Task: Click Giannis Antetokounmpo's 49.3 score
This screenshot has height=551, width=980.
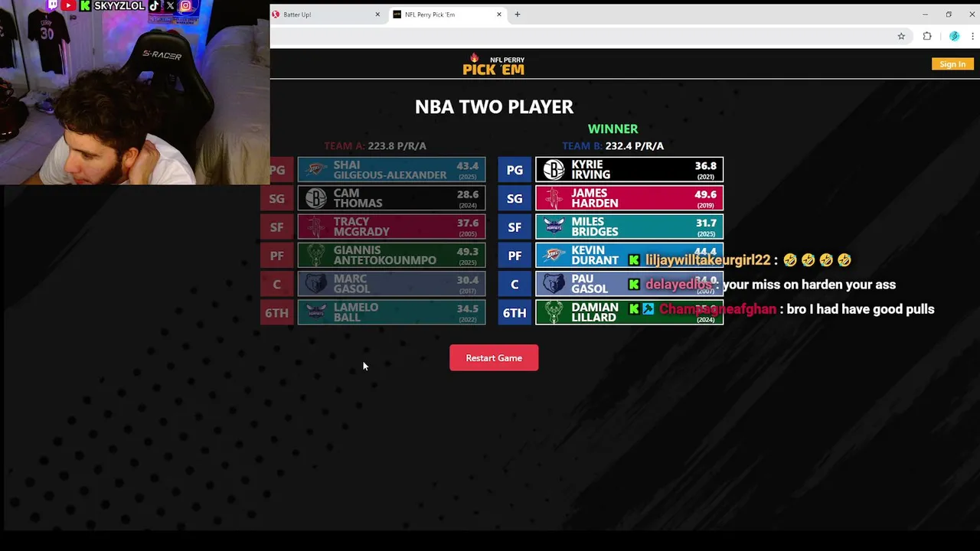Action: point(467,252)
